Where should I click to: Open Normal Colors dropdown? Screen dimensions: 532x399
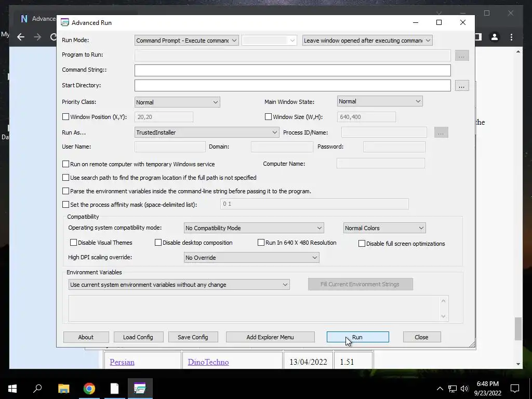(x=384, y=228)
